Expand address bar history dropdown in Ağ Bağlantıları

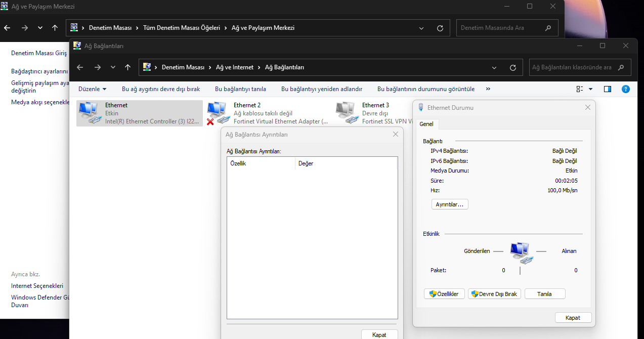[x=494, y=67]
